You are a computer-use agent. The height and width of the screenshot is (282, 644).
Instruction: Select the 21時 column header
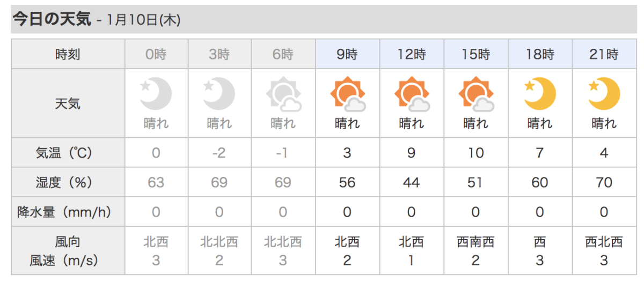(x=604, y=54)
